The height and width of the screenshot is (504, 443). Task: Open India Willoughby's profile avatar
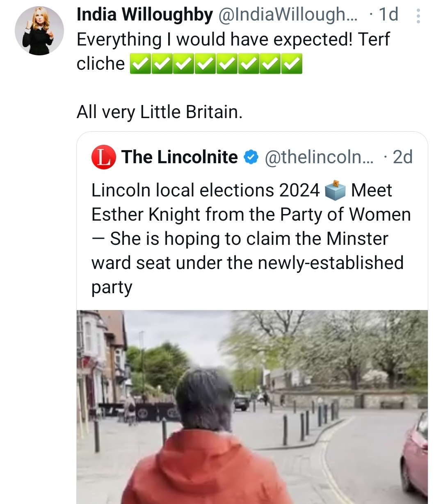coord(39,31)
